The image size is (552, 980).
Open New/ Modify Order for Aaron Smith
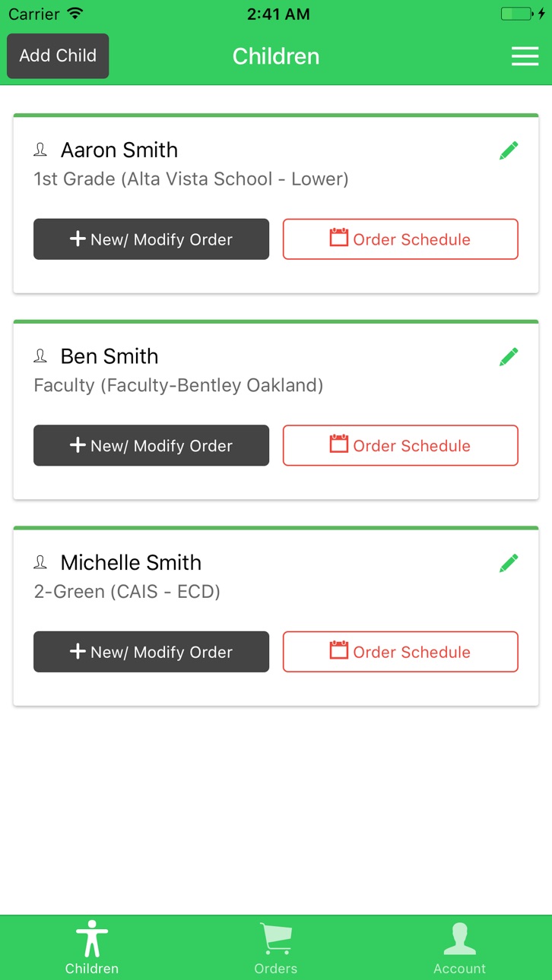click(x=151, y=239)
